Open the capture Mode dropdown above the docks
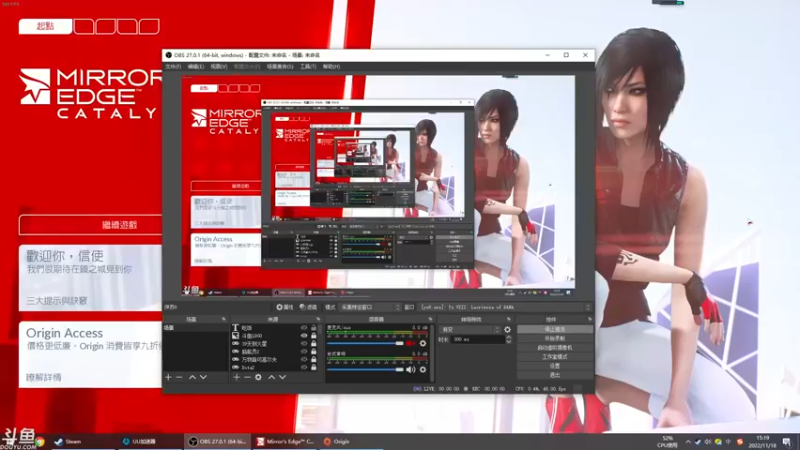This screenshot has width=800, height=450. pos(370,307)
